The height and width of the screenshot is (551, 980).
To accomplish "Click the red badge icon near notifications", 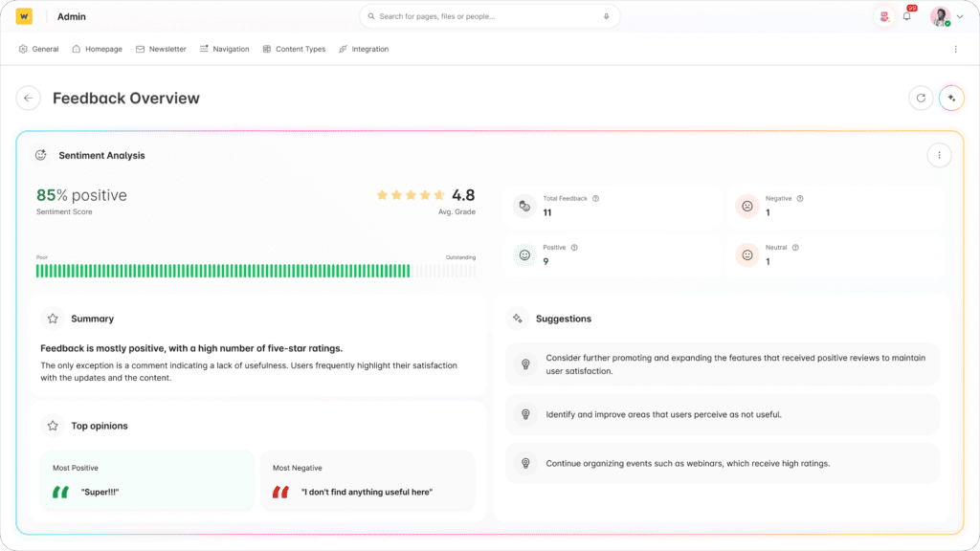I will (883, 16).
